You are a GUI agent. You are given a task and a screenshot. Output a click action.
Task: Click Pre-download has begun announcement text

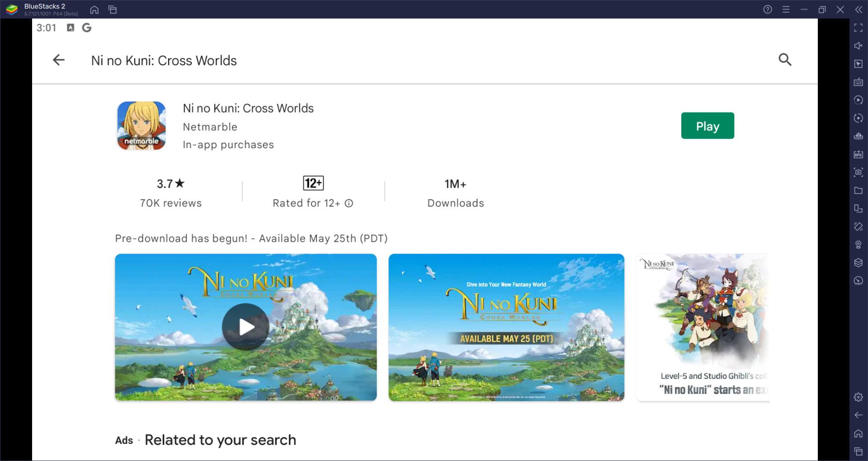[251, 238]
